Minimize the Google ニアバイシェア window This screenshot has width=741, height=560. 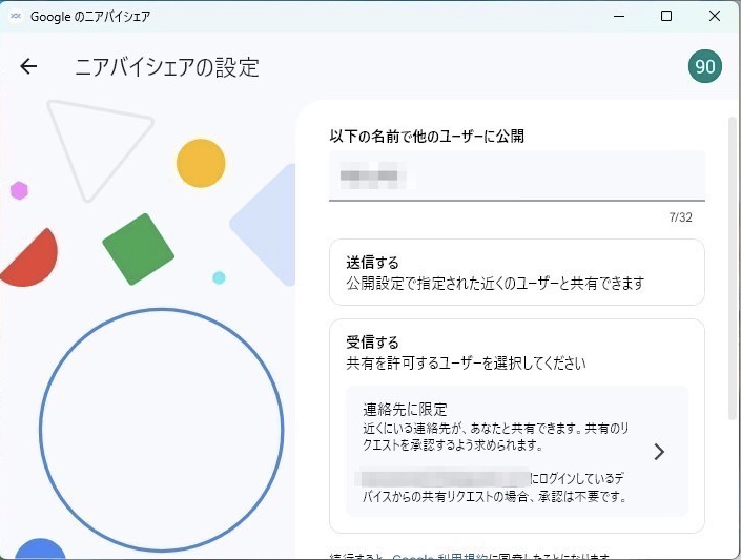[x=619, y=16]
